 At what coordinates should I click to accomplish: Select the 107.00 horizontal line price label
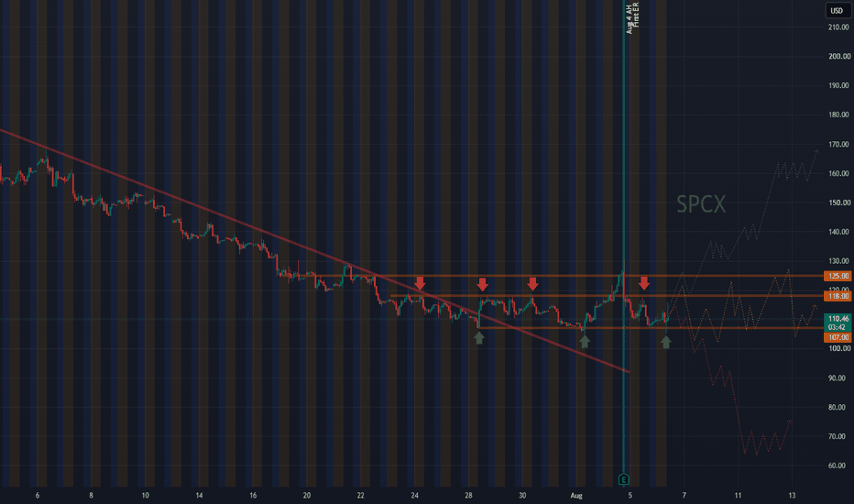click(x=838, y=337)
